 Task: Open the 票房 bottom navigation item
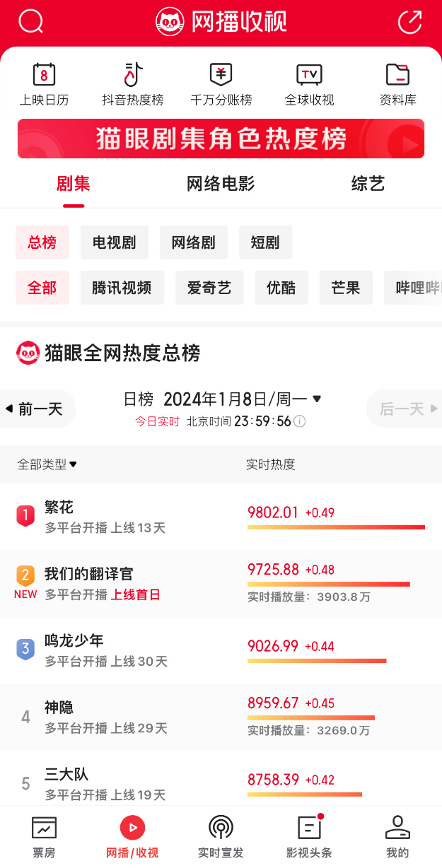click(44, 836)
